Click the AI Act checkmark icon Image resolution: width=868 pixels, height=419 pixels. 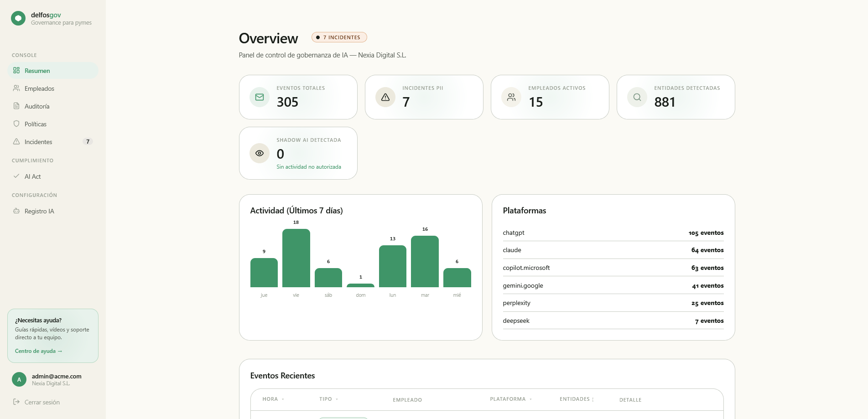click(16, 176)
